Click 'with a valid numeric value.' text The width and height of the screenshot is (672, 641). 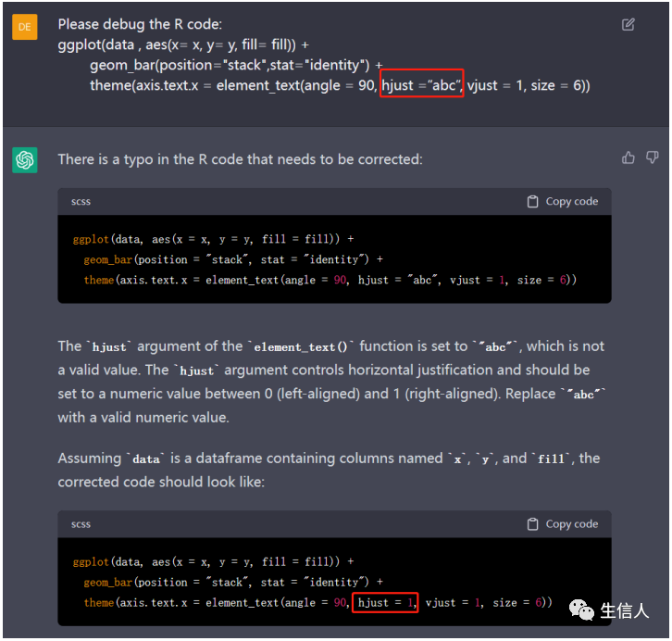tap(143, 417)
